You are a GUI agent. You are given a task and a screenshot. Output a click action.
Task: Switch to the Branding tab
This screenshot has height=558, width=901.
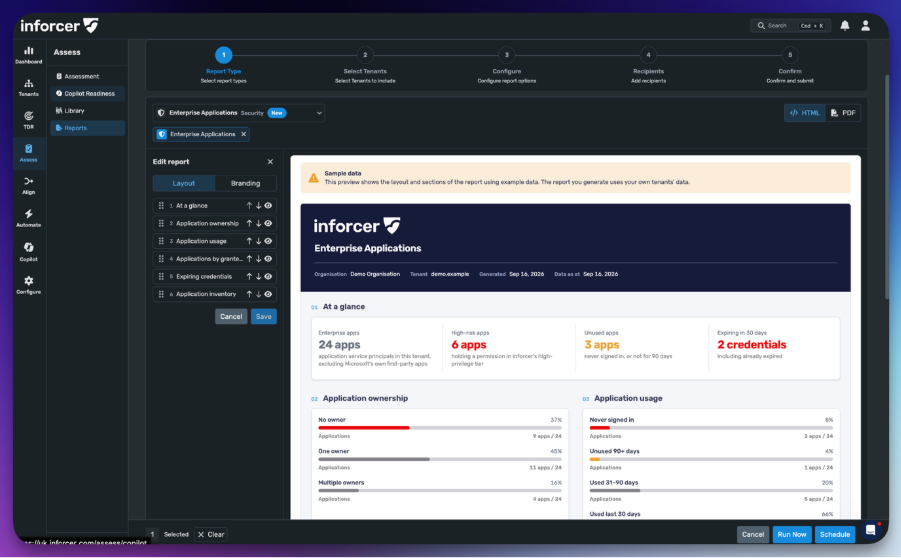pos(245,183)
